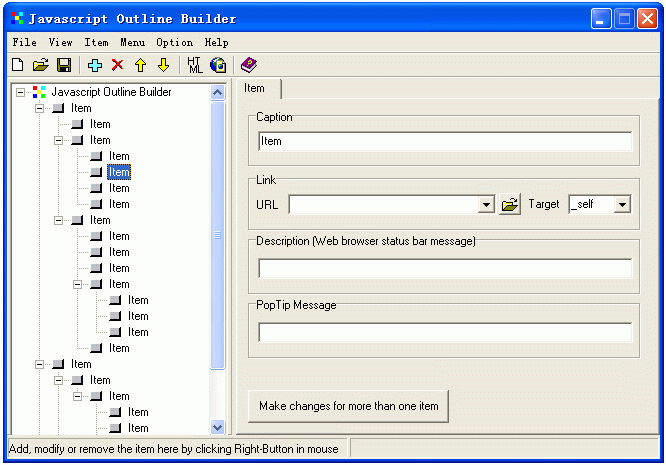Click the New file toolbar icon
The height and width of the screenshot is (465, 666).
click(x=17, y=65)
